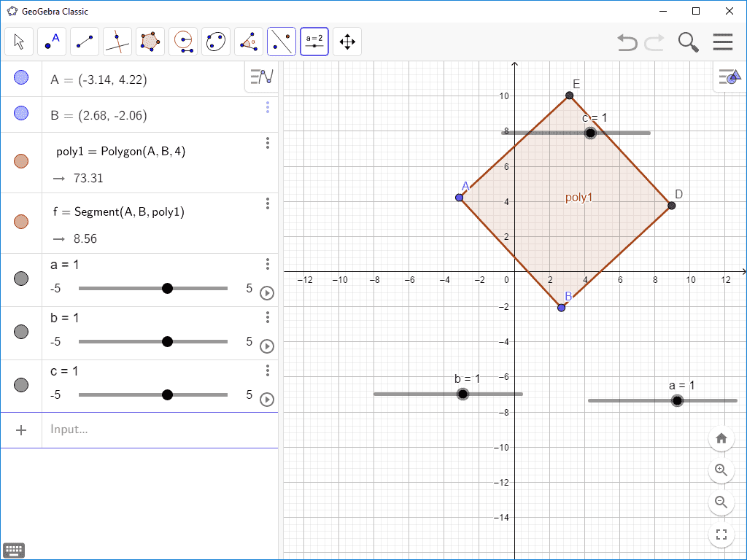The image size is (747, 560).
Task: Select the Perpendicular Line tool
Action: pos(117,42)
